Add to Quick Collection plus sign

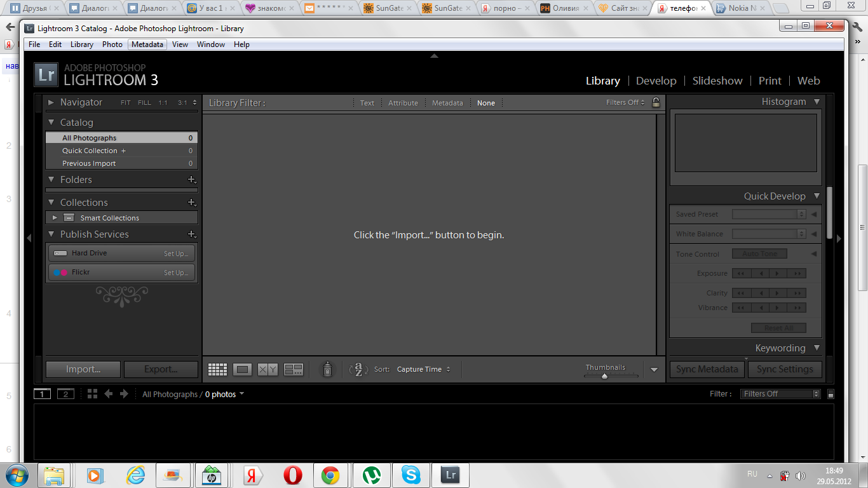[124, 151]
